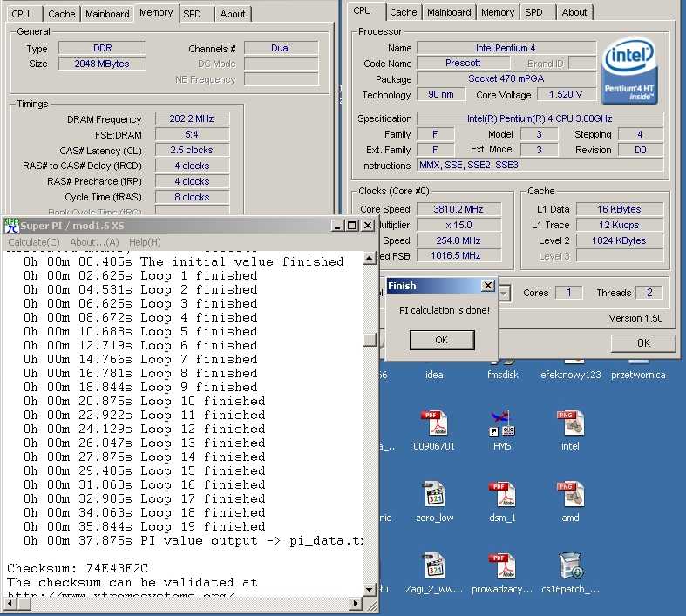Image resolution: width=686 pixels, height=616 pixels.
Task: Switch to Mainboard tab in right CPU-Z window
Action: point(450,12)
